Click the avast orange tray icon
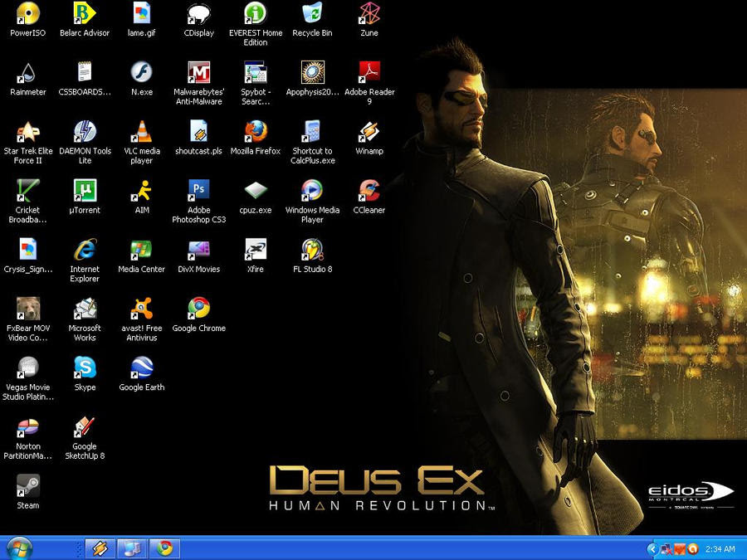 pos(693,549)
